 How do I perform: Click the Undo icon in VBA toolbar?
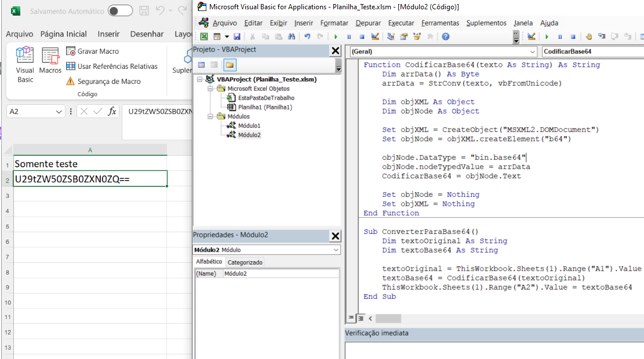click(x=307, y=36)
